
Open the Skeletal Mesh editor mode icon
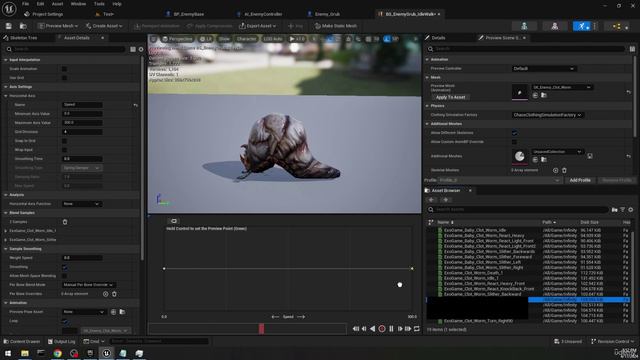555,26
